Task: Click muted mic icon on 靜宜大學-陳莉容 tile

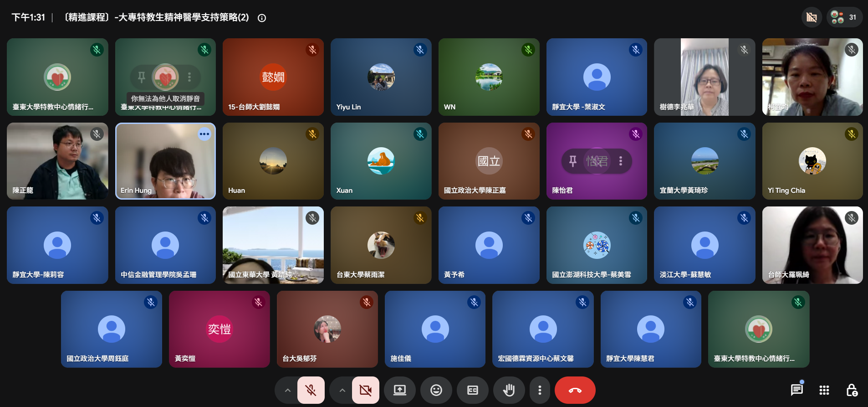Action: 97,218
